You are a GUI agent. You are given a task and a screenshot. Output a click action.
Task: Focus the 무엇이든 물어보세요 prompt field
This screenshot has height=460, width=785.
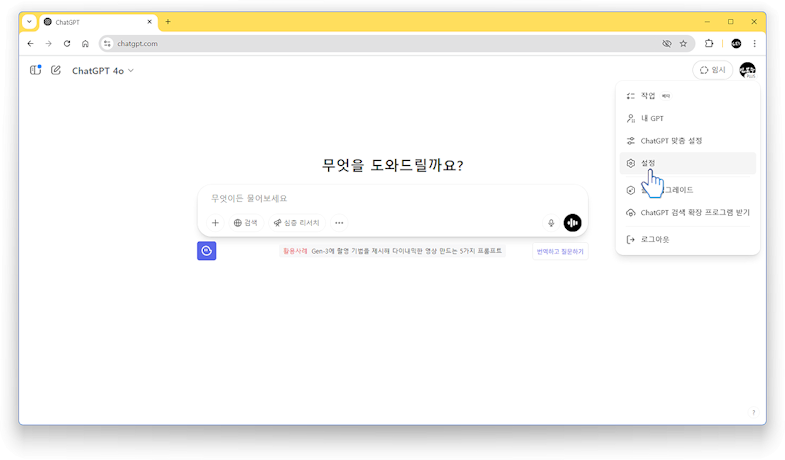point(392,198)
